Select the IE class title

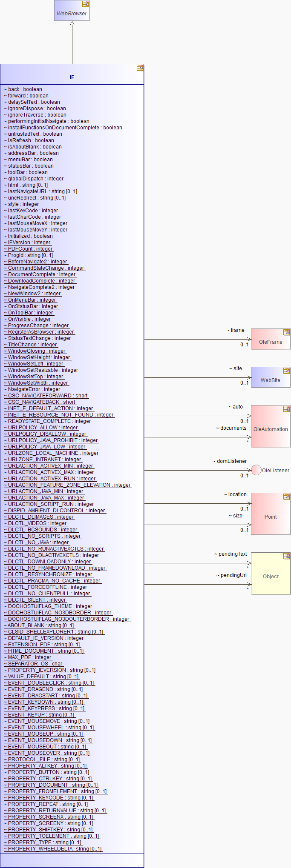point(72,77)
